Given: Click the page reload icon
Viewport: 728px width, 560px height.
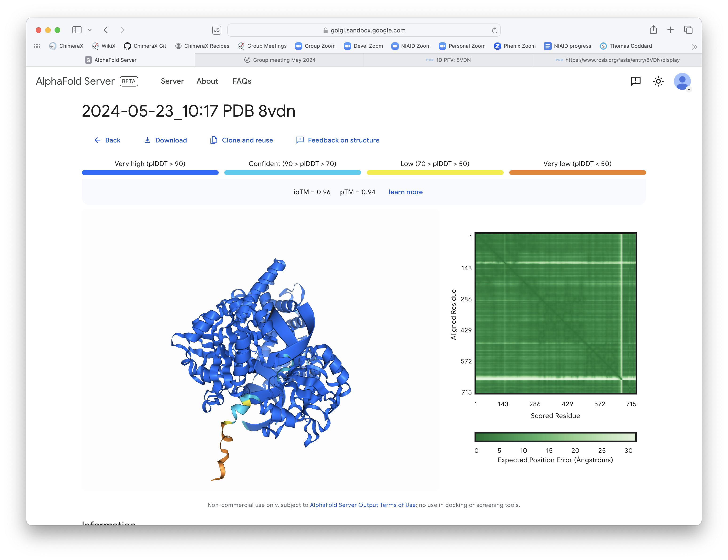Looking at the screenshot, I should click(494, 30).
